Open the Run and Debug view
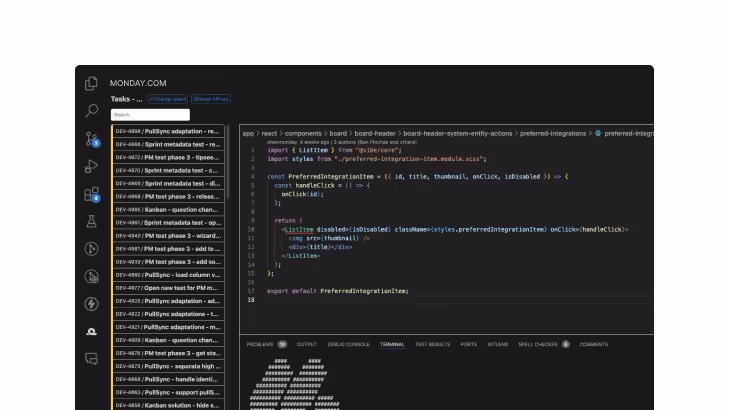729x410 pixels. tap(91, 166)
